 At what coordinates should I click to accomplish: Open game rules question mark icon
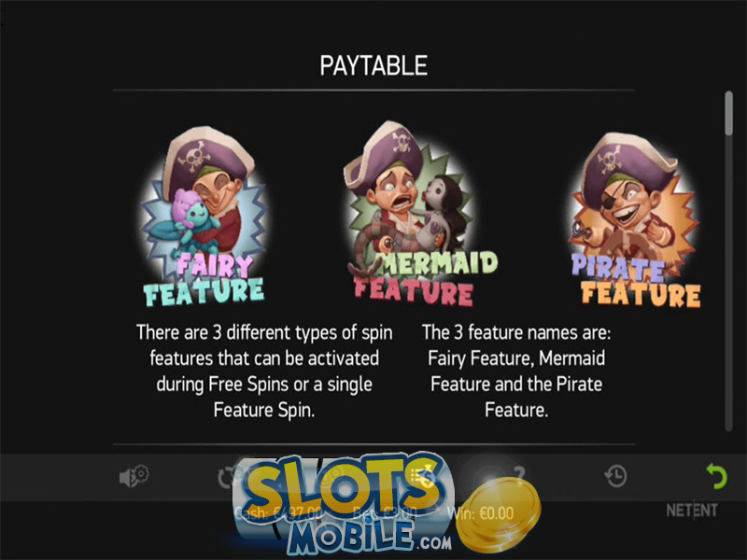point(519,473)
